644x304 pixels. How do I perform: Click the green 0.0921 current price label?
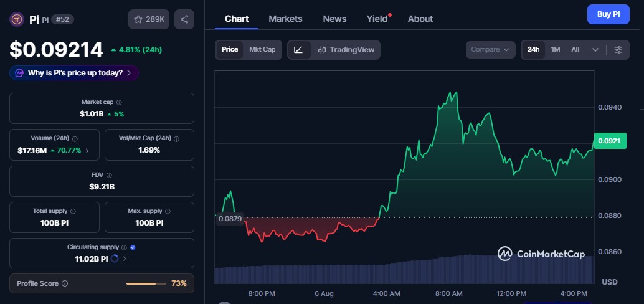click(x=610, y=141)
